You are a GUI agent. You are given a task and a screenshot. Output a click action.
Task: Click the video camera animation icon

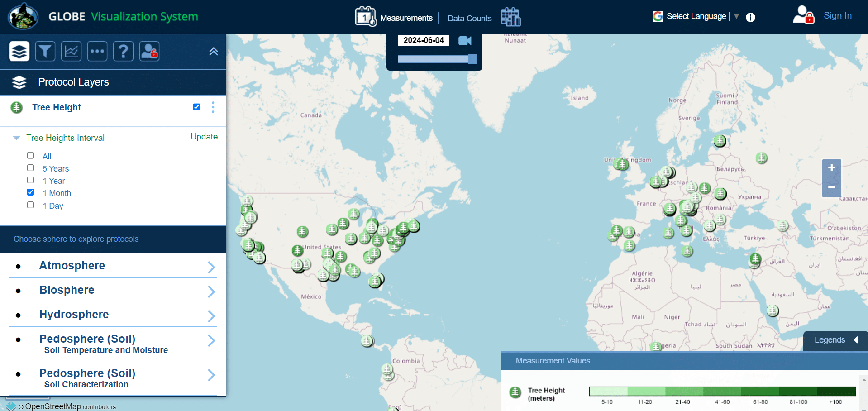(x=465, y=41)
